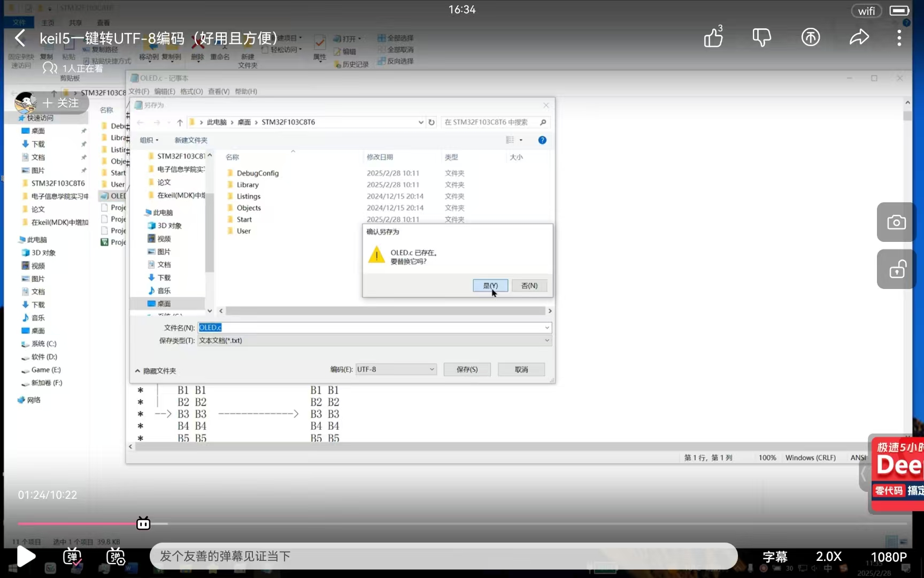
Task: Sort by 修改日期 column header
Action: [380, 157]
